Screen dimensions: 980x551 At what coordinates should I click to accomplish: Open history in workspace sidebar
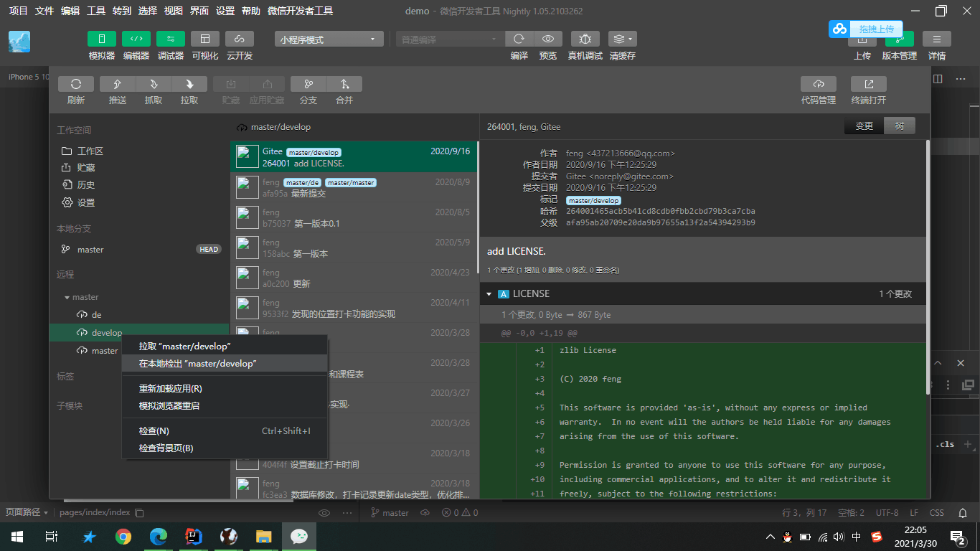(139, 184)
